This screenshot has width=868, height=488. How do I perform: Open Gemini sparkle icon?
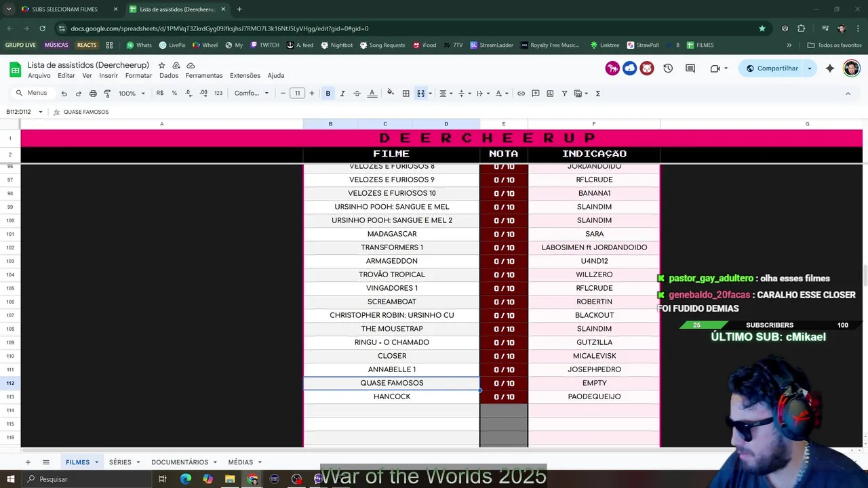[830, 68]
